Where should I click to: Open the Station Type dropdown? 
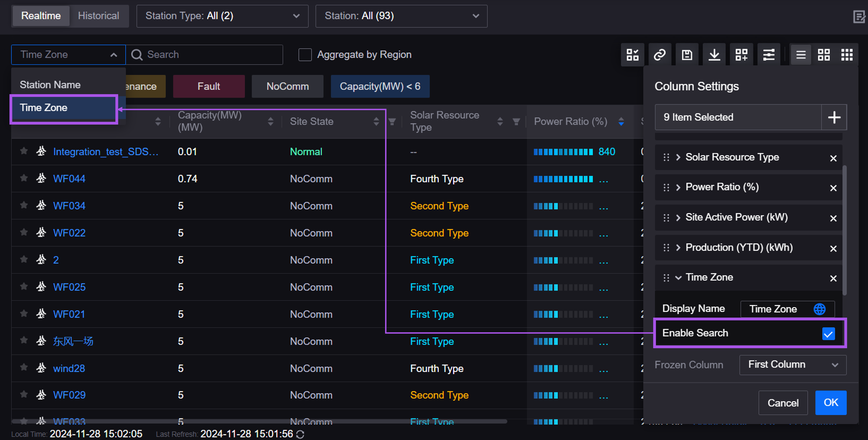click(x=222, y=16)
